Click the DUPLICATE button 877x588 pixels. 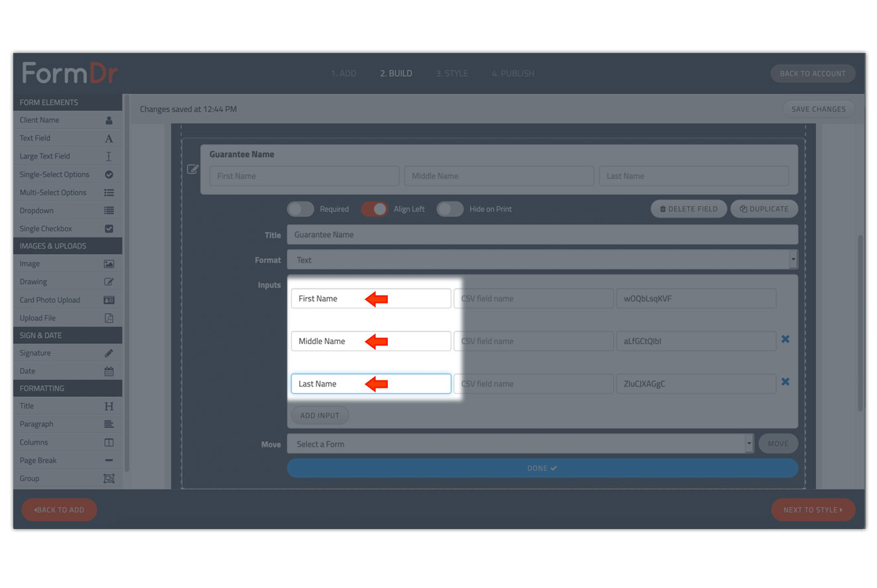(764, 209)
